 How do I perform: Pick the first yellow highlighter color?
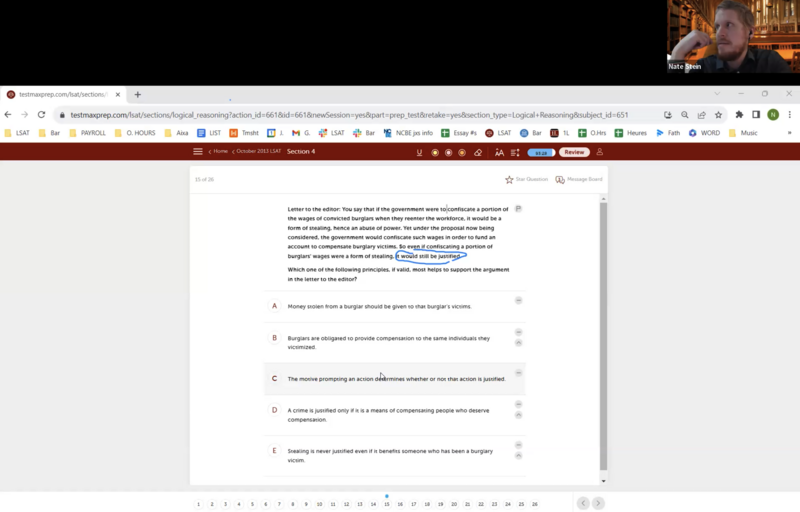(435, 152)
